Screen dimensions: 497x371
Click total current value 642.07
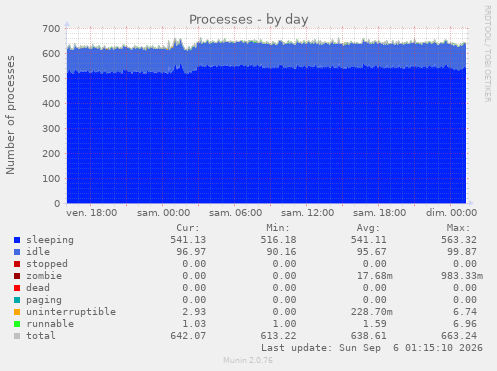pos(188,336)
